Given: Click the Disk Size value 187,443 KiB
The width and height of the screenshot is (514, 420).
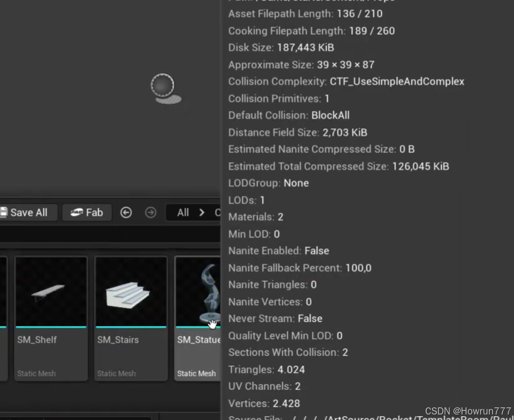Looking at the screenshot, I should [x=306, y=48].
